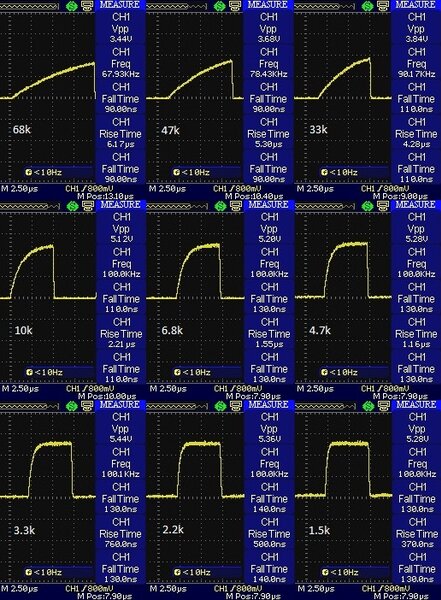The width and height of the screenshot is (441, 600).
Task: Click the Rise Time 6.17µs reading
Action: tap(121, 144)
